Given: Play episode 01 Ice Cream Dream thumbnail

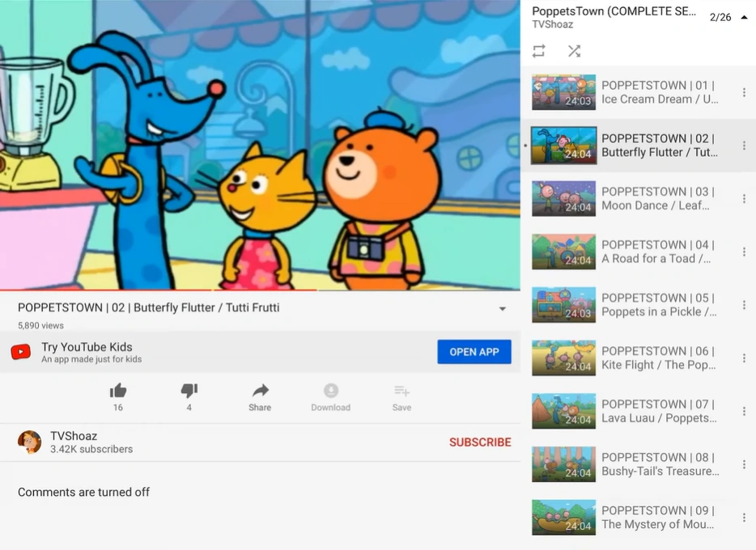Looking at the screenshot, I should point(563,92).
